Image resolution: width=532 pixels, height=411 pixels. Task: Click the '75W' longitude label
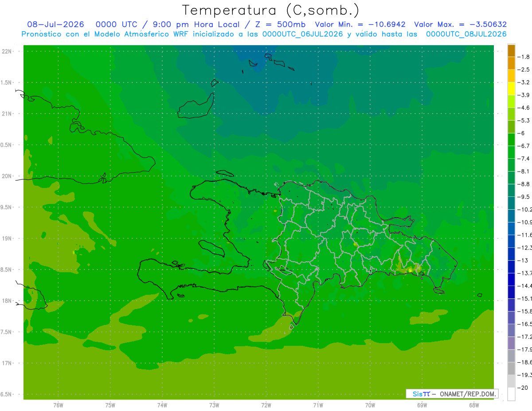[110, 405]
